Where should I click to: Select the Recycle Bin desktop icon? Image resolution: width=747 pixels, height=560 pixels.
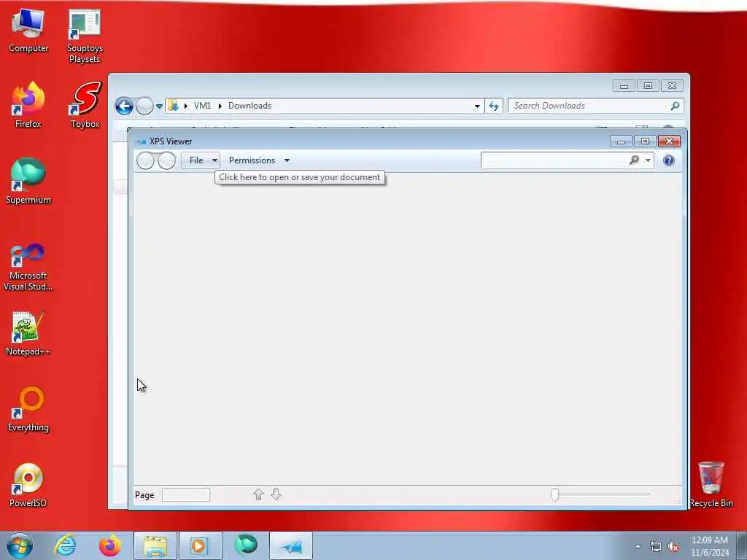click(x=711, y=485)
